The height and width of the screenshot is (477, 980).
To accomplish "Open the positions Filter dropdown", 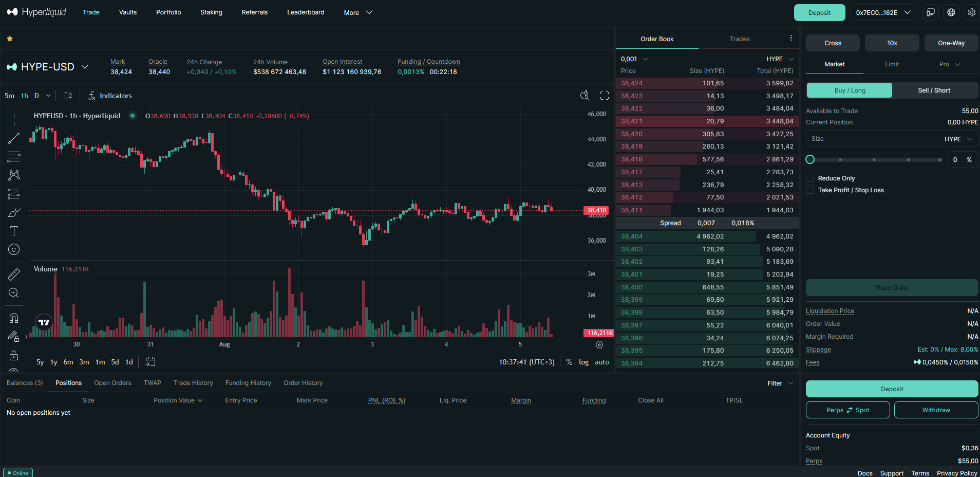I will tap(780, 383).
